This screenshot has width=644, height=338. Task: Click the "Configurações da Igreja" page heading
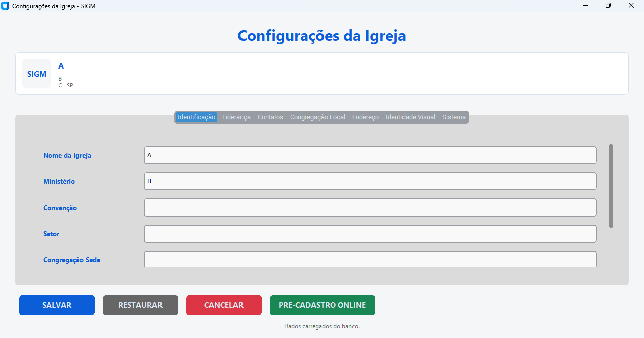[x=322, y=36]
